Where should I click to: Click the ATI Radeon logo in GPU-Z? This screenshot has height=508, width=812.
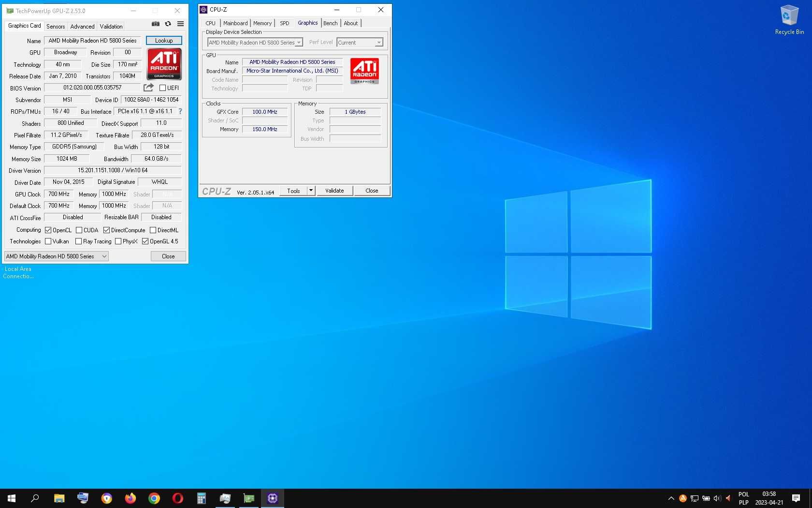[x=164, y=64]
